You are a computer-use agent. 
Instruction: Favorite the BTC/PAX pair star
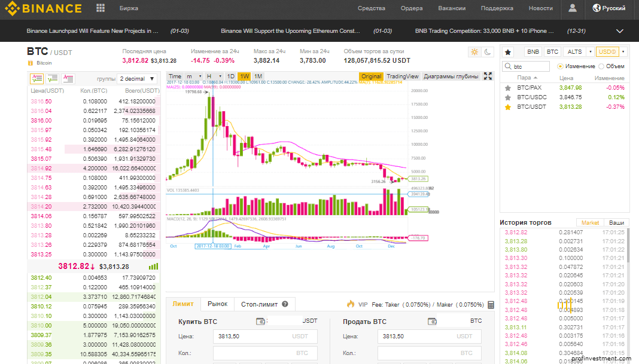[x=508, y=88]
